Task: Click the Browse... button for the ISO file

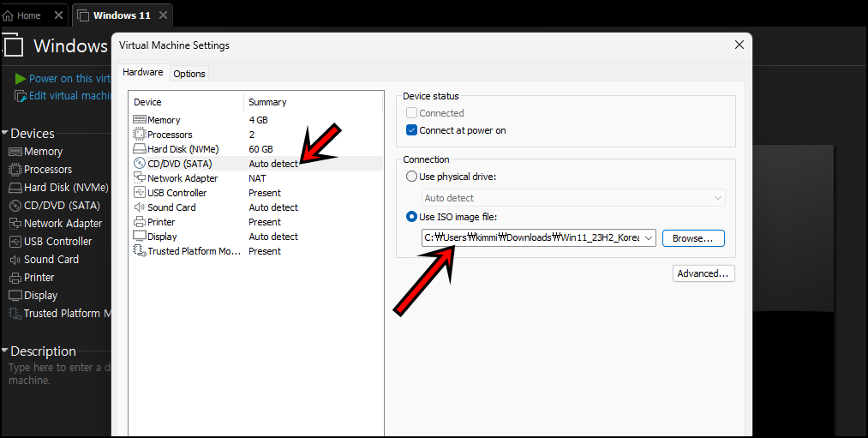Action: coord(693,238)
